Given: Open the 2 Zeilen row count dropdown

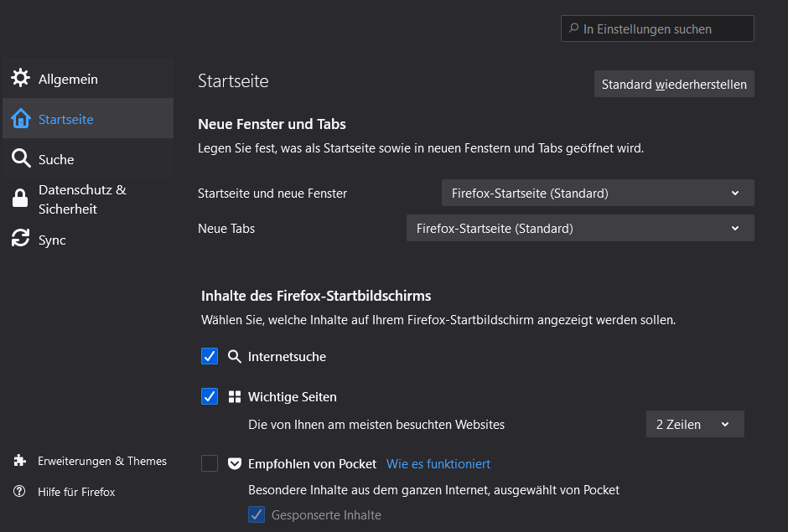Looking at the screenshot, I should pos(694,424).
